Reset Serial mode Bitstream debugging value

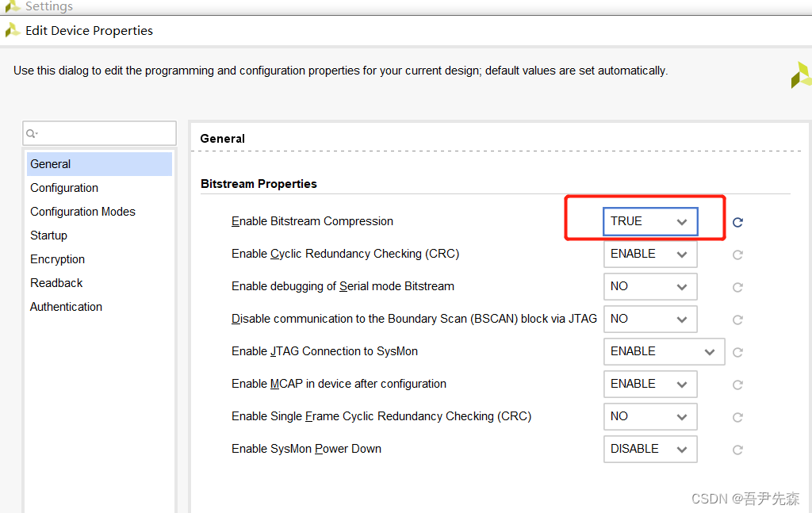pyautogui.click(x=738, y=287)
